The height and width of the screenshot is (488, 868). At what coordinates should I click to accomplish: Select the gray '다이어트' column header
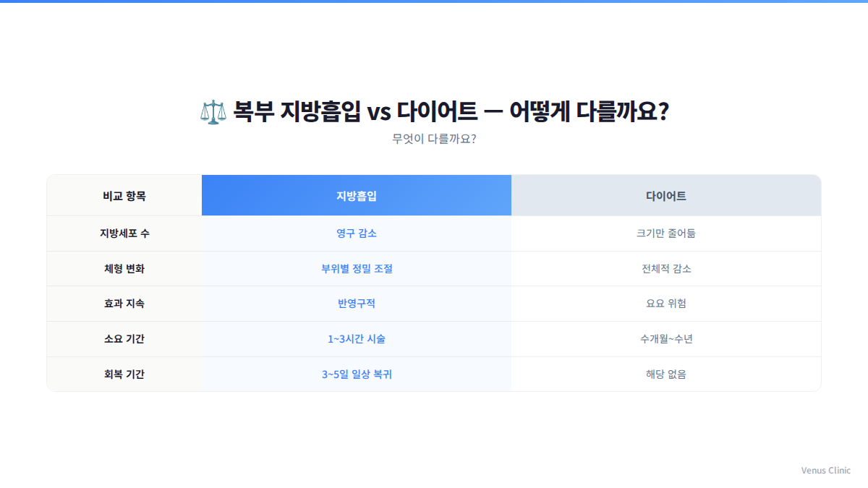(666, 195)
